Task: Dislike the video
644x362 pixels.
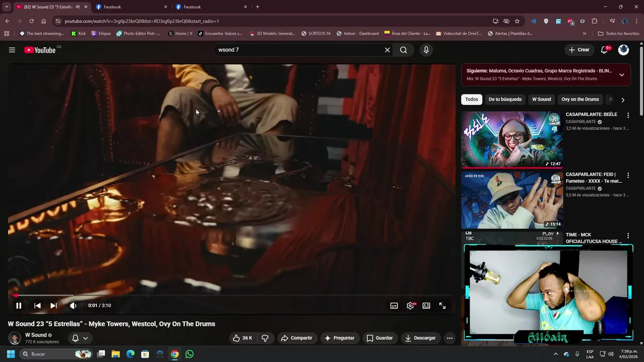Action: [265, 338]
